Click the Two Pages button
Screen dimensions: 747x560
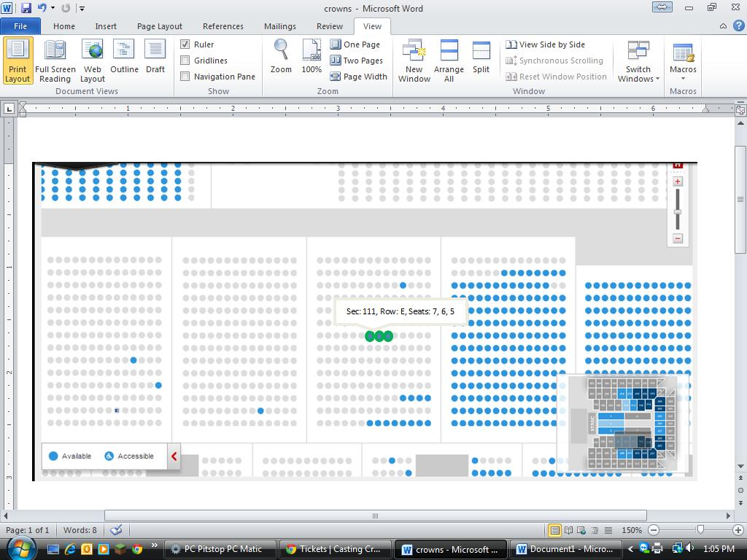pyautogui.click(x=357, y=61)
